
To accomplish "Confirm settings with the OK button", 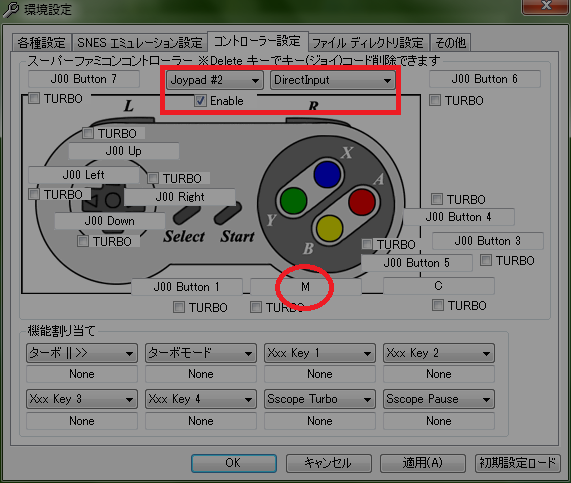I will [234, 463].
